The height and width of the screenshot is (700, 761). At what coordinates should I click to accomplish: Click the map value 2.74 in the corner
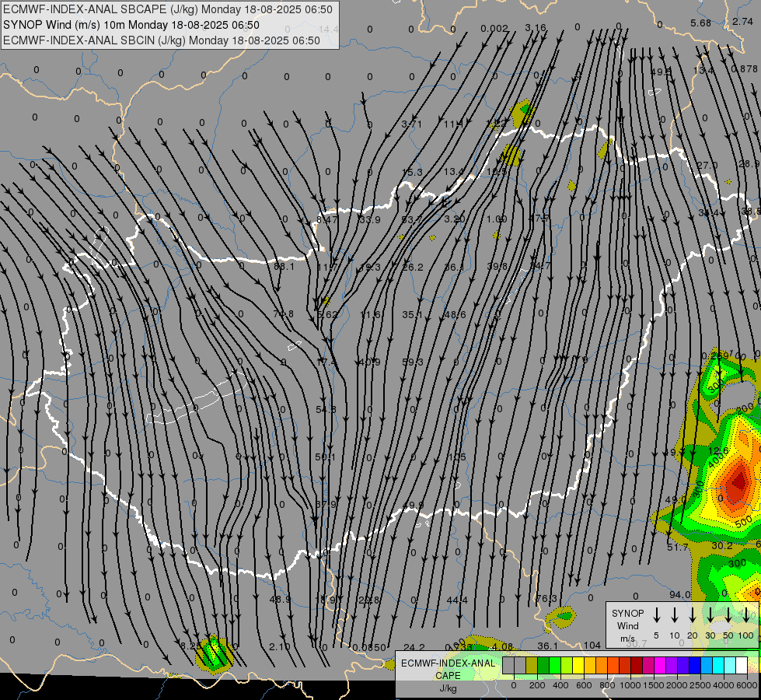[x=742, y=21]
